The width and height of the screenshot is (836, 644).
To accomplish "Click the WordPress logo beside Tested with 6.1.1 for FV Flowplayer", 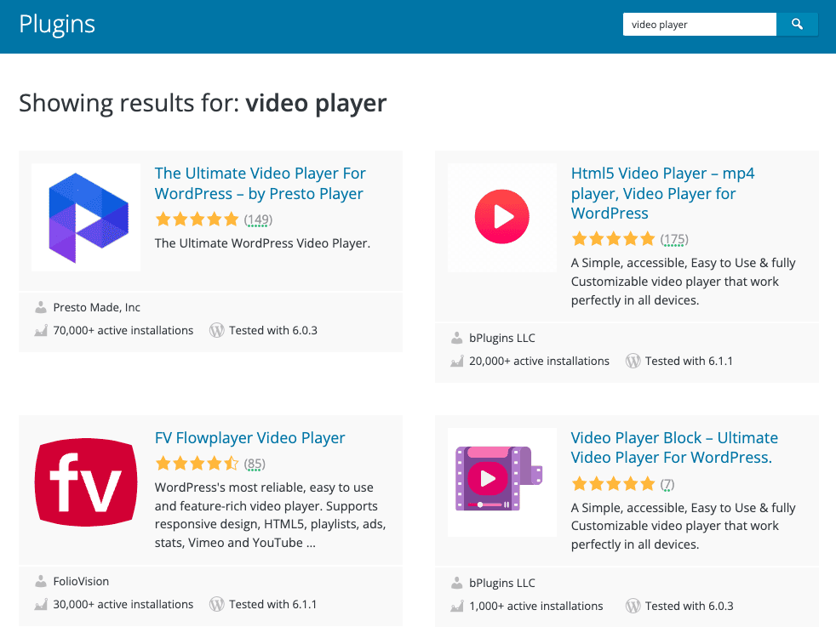I will click(216, 604).
